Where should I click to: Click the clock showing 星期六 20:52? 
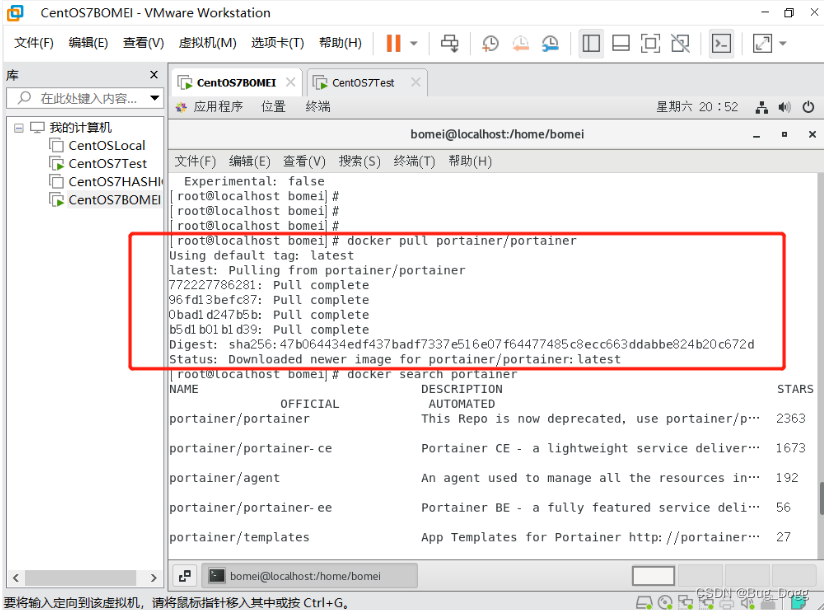(697, 107)
